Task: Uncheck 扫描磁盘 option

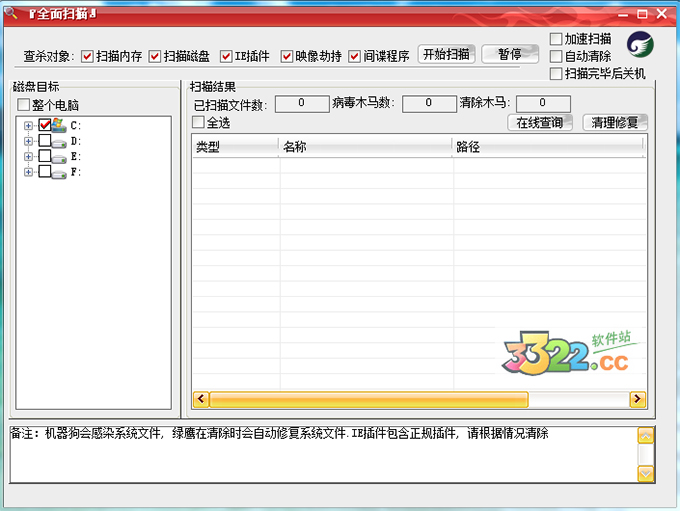Action: (155, 56)
